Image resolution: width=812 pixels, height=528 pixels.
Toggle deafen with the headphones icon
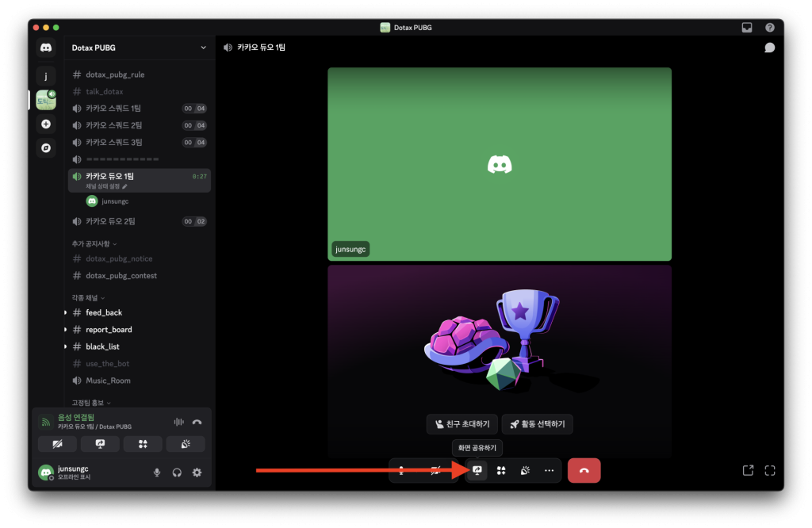177,473
